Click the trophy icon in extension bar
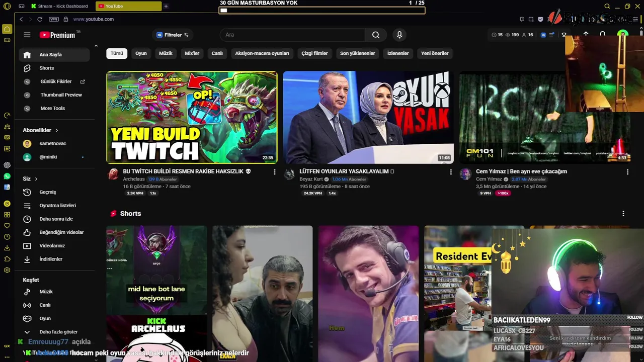This screenshot has height=362, width=644. 564,35
